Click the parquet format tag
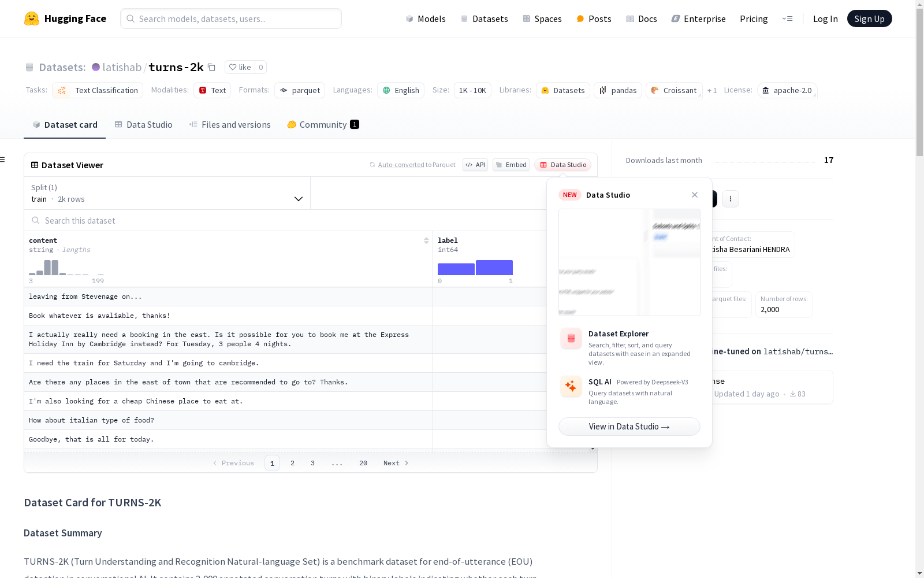The height and width of the screenshot is (578, 924). (300, 90)
